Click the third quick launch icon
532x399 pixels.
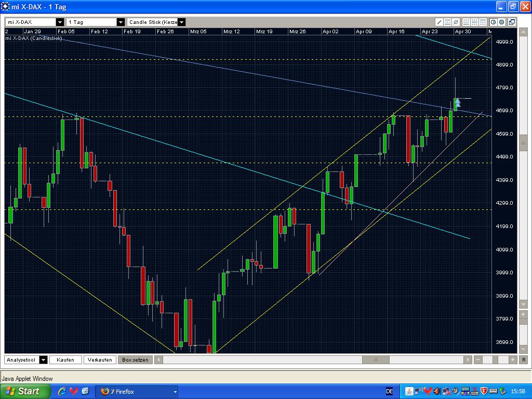tap(85, 391)
